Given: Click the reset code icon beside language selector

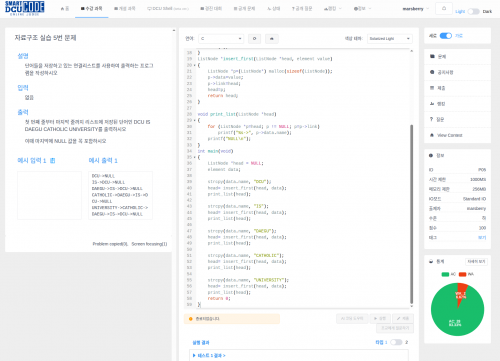Looking at the screenshot, I should coord(255,39).
